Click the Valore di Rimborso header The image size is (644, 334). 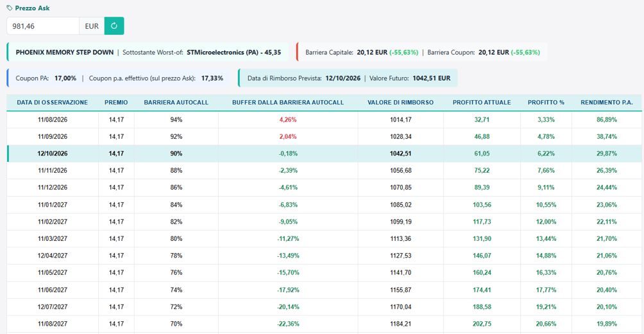point(400,102)
